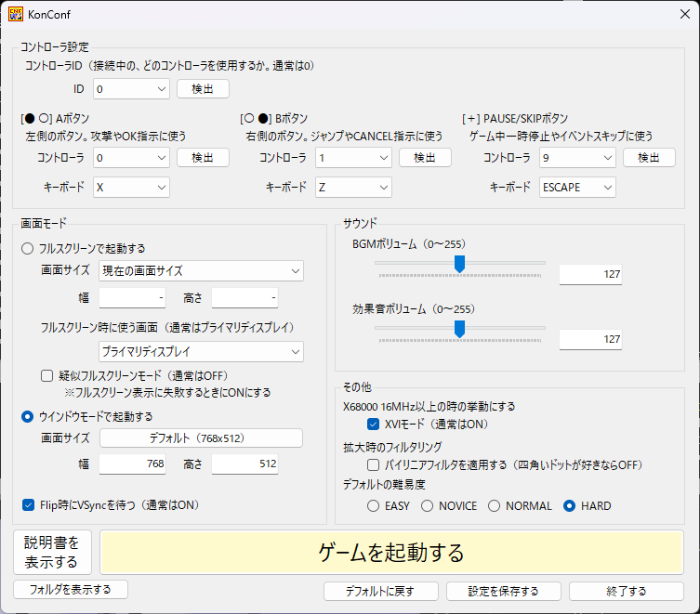Click the window mode width field showing 768
Screen dimensions: 700x614
[x=132, y=464]
